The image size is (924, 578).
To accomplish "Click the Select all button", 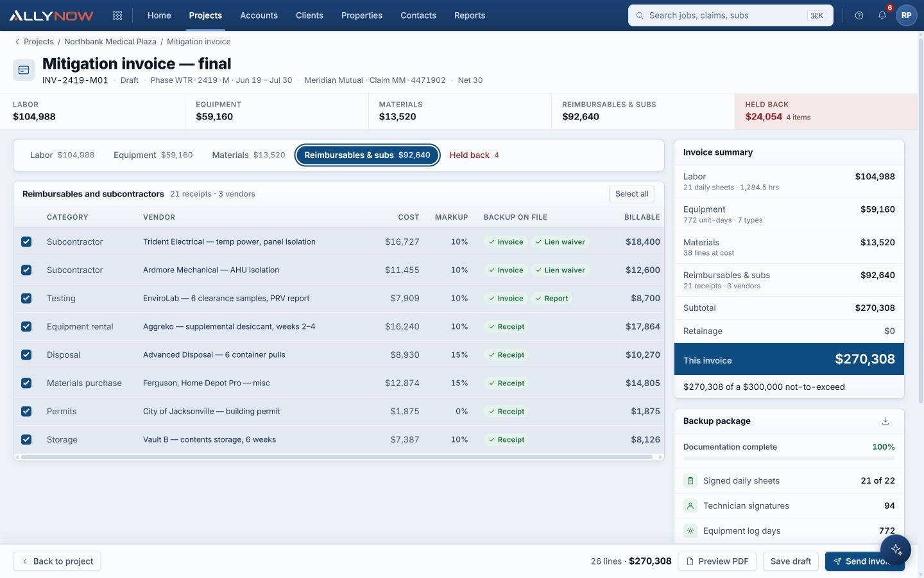I will [632, 194].
